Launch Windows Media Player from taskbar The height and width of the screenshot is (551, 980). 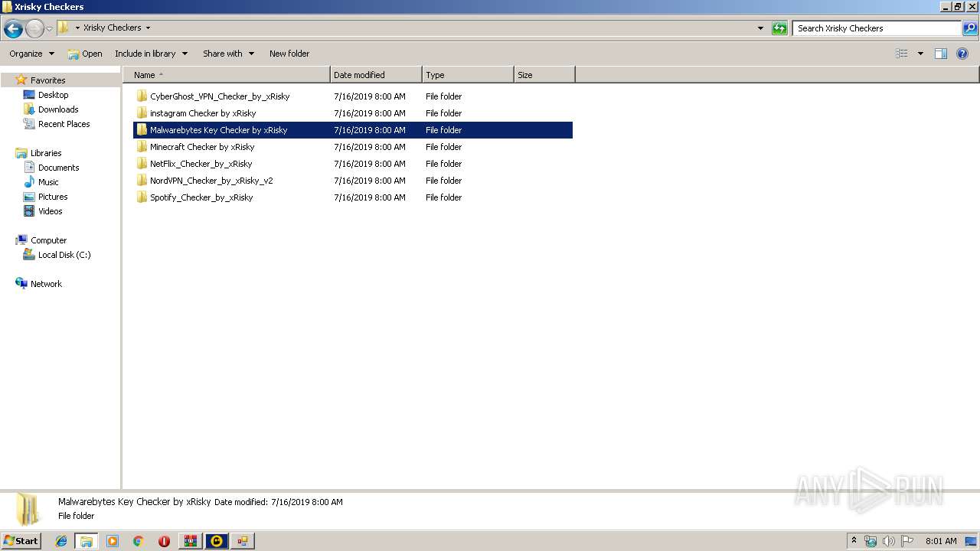point(113,541)
